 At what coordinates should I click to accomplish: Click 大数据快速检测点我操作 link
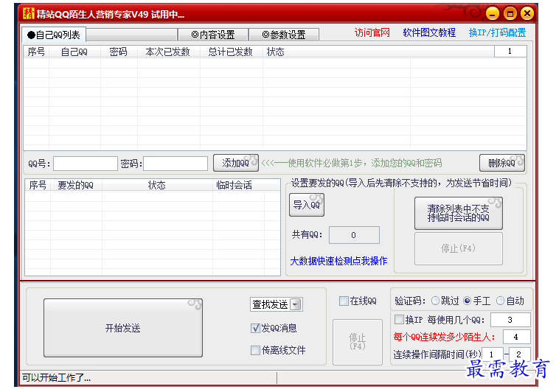coord(338,261)
